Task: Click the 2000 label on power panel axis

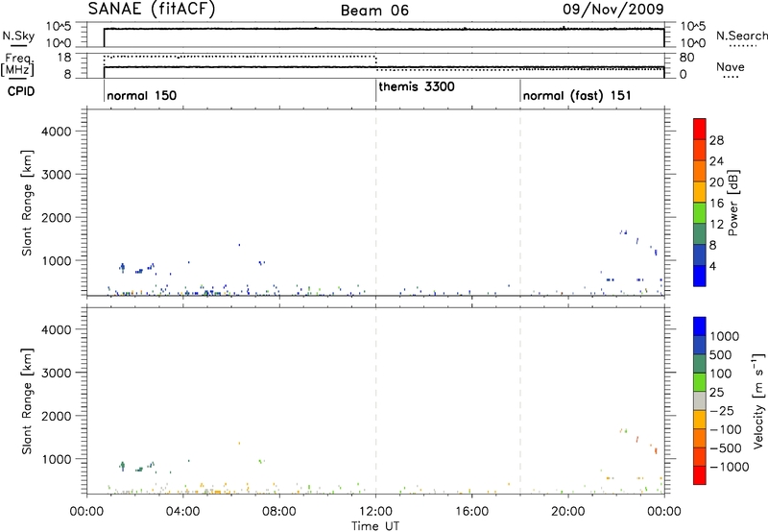Action: 57,217
